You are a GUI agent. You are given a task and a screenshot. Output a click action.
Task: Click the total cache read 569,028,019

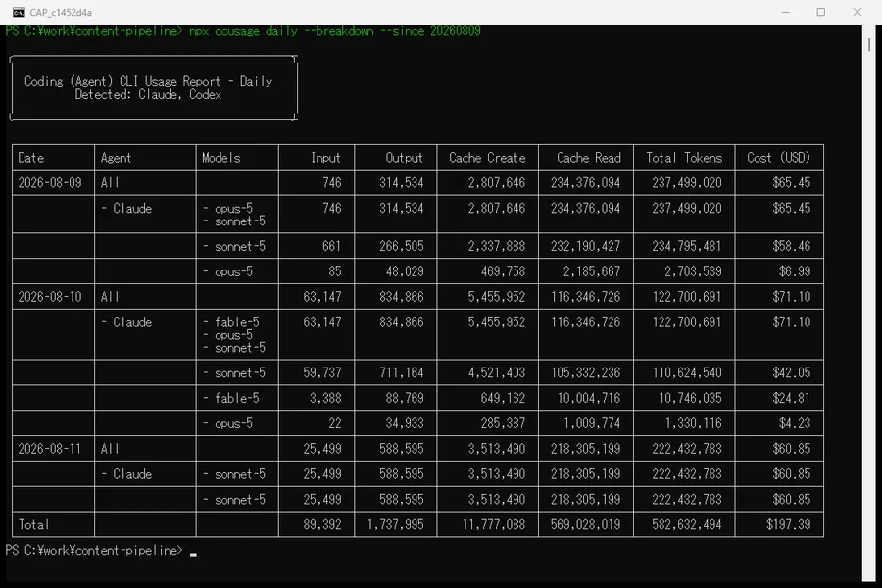coord(585,525)
